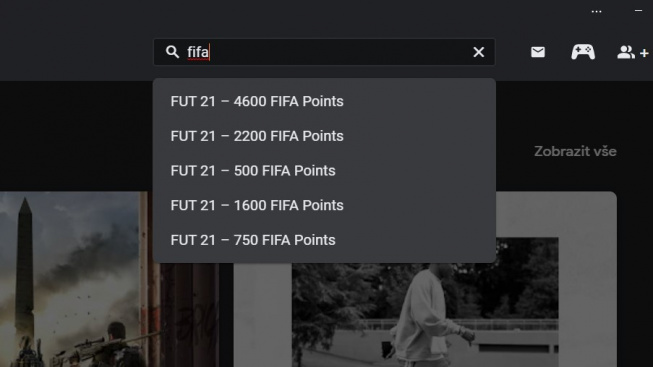Click the dark header area left of search
This screenshot has height=367, width=653.
(x=75, y=52)
